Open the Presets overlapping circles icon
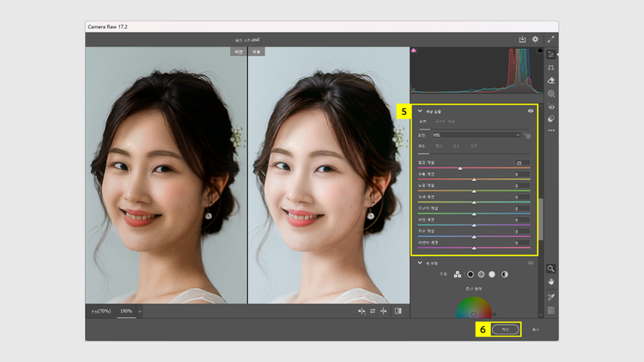The height and width of the screenshot is (362, 644). click(x=550, y=119)
